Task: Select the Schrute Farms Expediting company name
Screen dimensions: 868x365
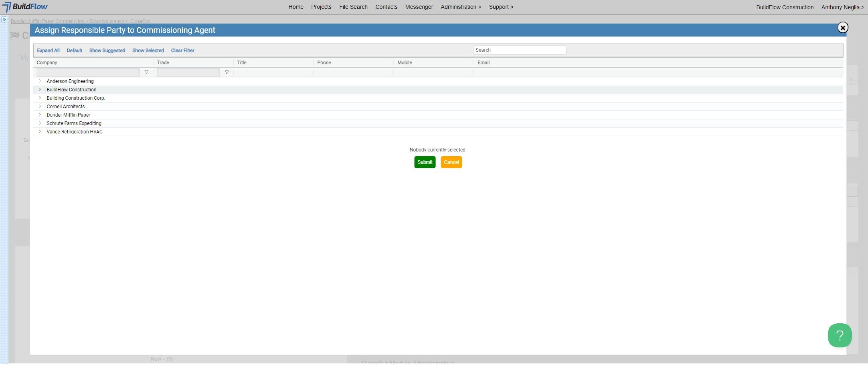Action: 74,123
